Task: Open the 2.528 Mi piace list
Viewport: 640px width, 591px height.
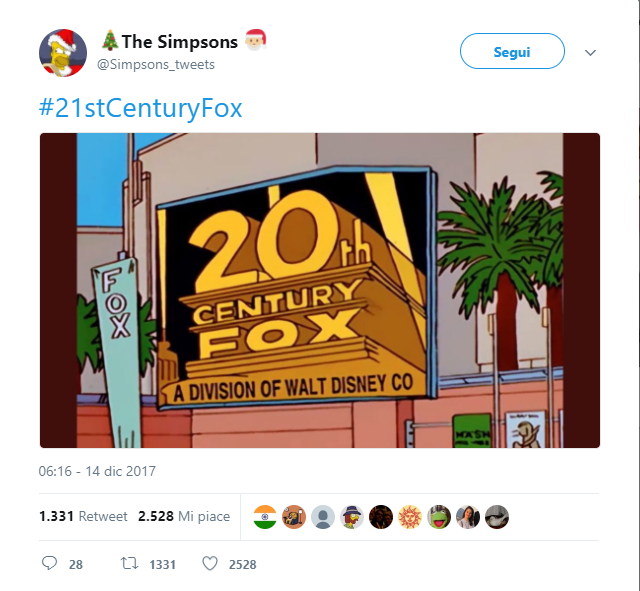Action: 184,516
